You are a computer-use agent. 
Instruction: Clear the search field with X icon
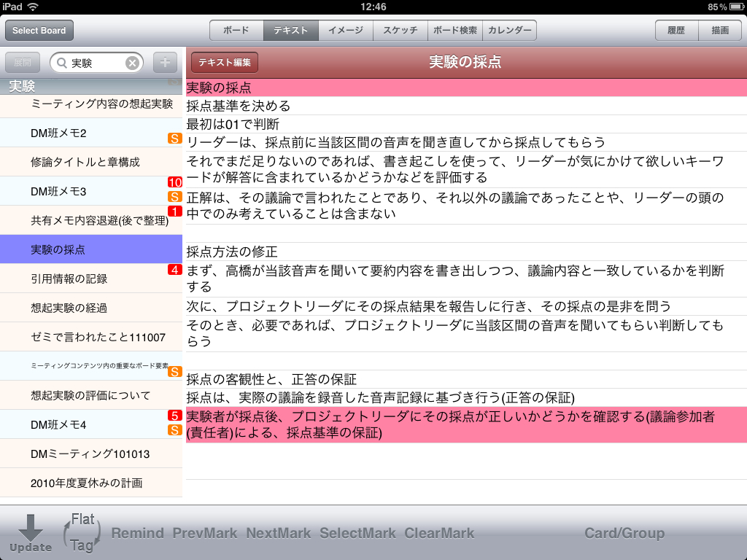click(132, 63)
